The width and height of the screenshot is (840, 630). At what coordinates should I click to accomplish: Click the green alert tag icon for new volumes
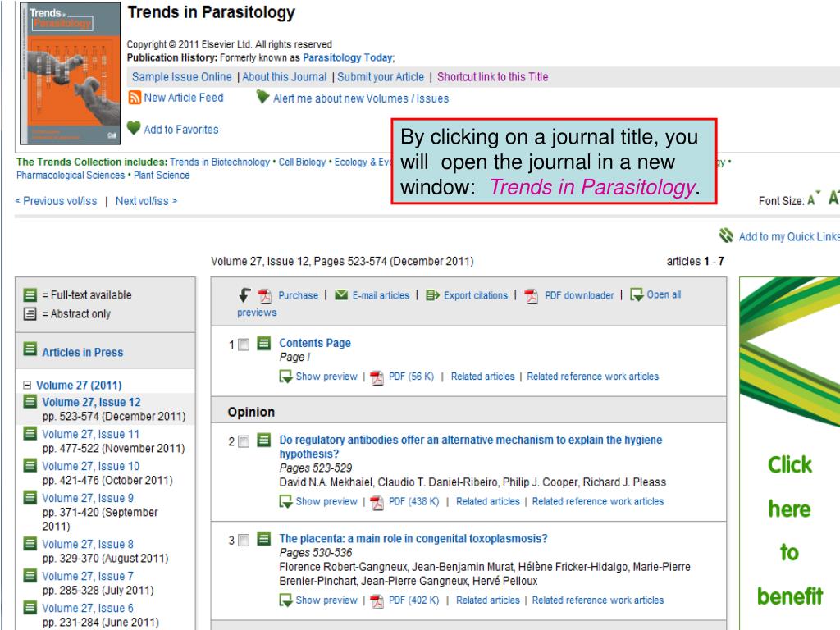pyautogui.click(x=262, y=97)
